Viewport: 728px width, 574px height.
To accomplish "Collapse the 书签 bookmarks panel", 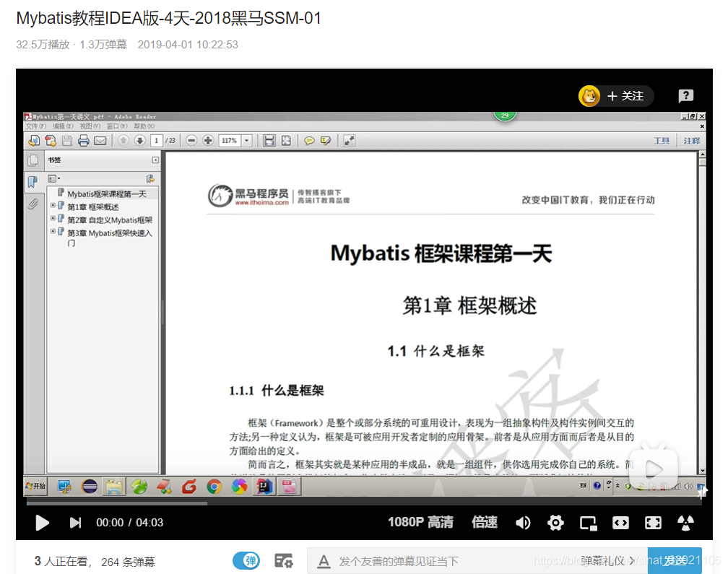I will [x=155, y=160].
